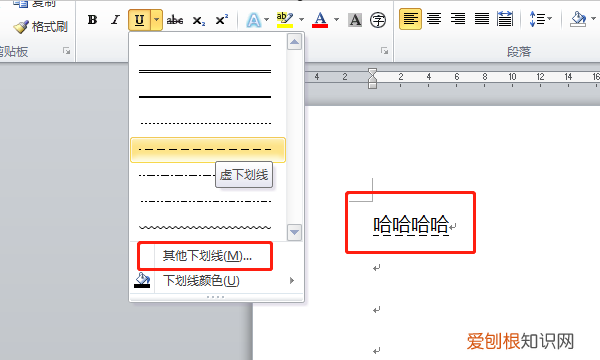Apply red font color
This screenshot has height=360, width=600.
(x=320, y=20)
